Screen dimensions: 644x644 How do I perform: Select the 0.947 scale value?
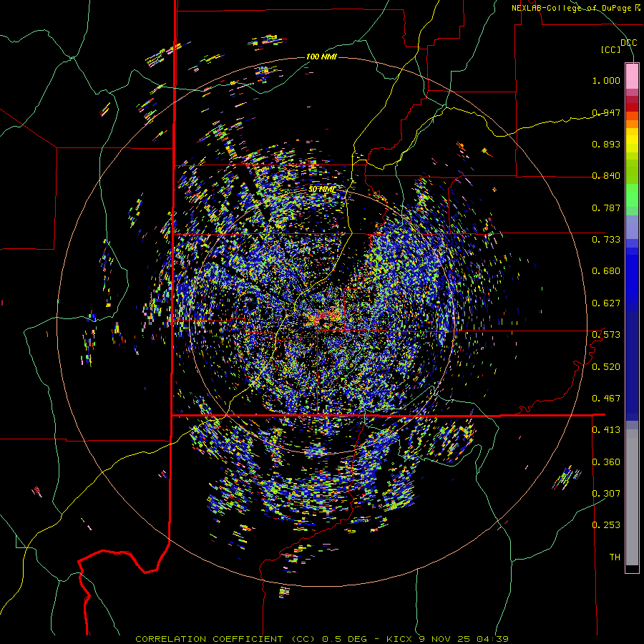(606, 112)
